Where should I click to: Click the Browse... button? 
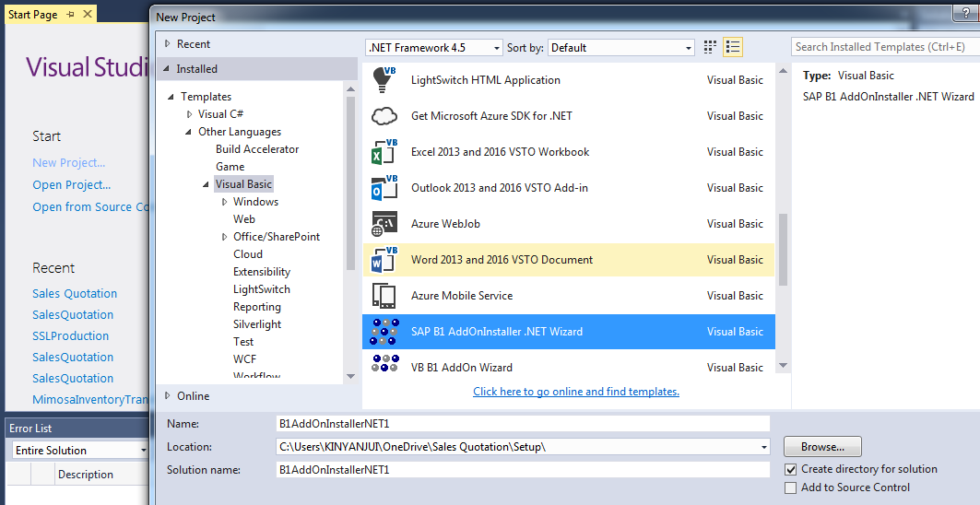point(822,447)
